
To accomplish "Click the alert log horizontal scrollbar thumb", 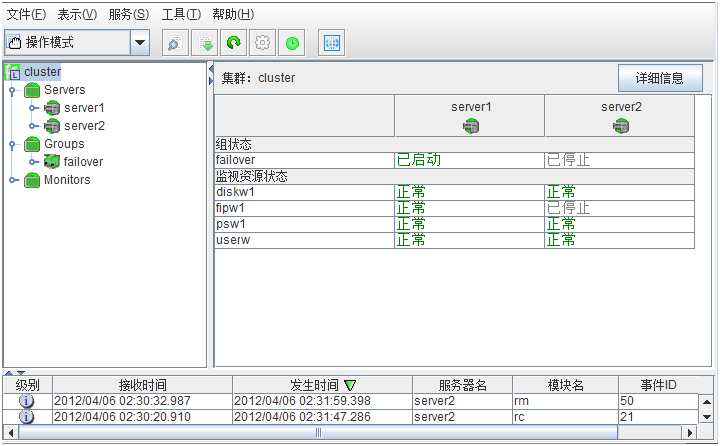I will coord(319,433).
